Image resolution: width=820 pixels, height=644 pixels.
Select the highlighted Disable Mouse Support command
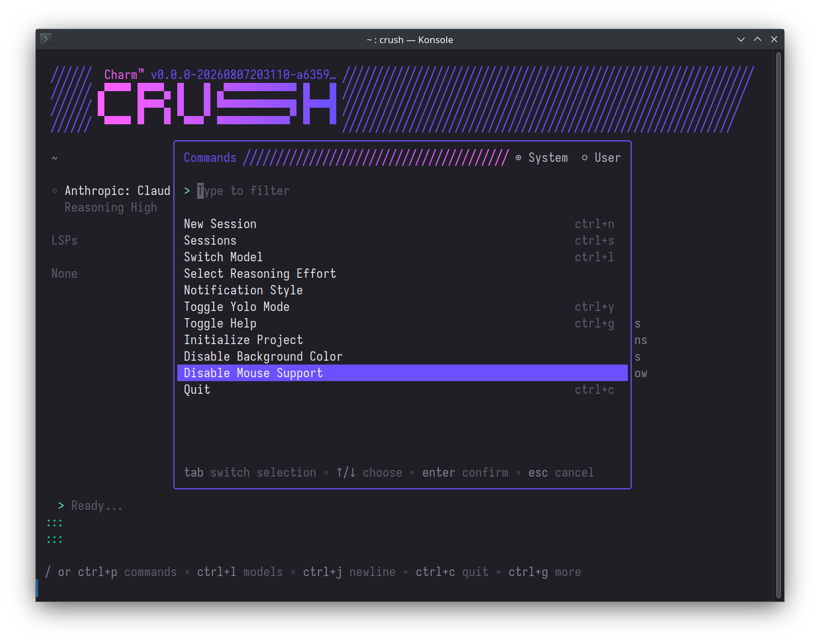pos(403,373)
